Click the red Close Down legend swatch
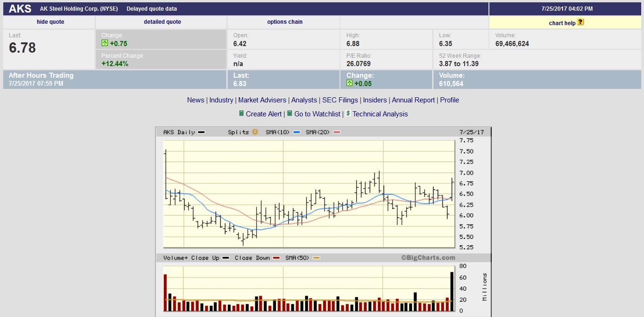The image size is (644, 317). pos(276,258)
